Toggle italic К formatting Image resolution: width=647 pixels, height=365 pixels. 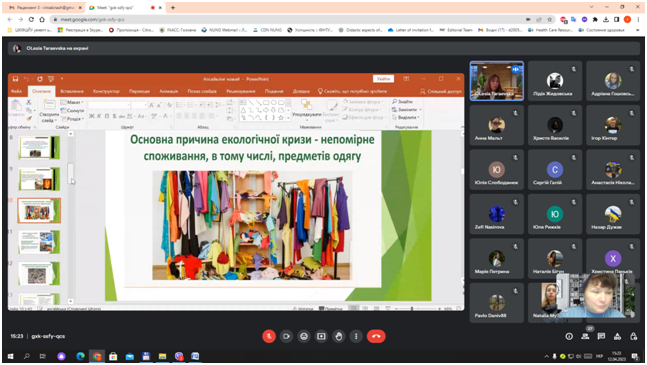(x=99, y=116)
